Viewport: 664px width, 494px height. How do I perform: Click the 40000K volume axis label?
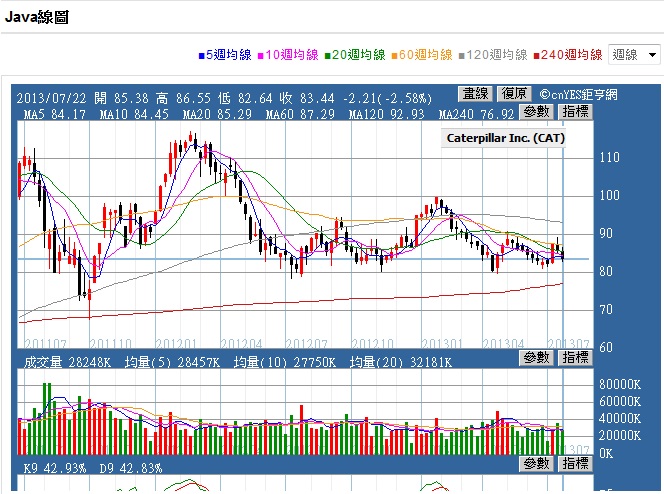620,418
